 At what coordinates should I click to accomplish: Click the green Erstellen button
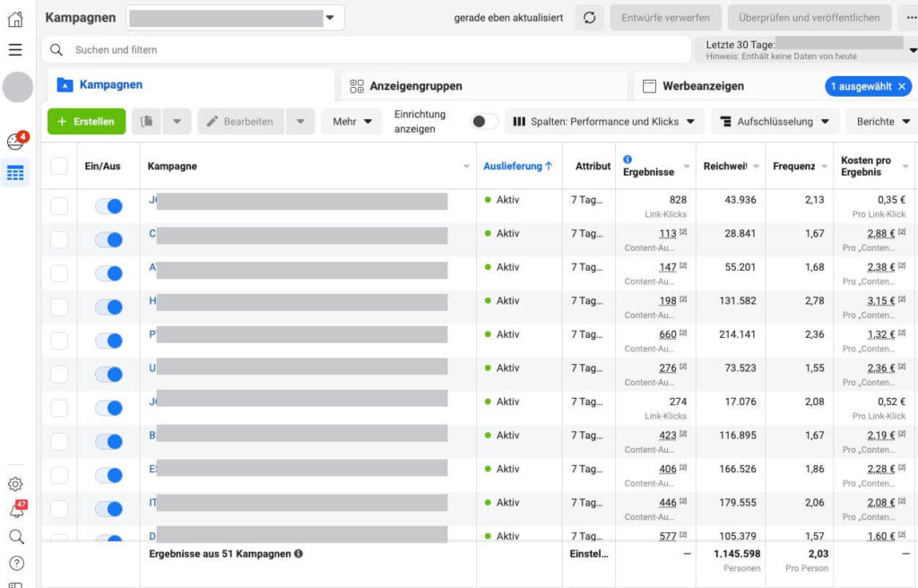(87, 121)
